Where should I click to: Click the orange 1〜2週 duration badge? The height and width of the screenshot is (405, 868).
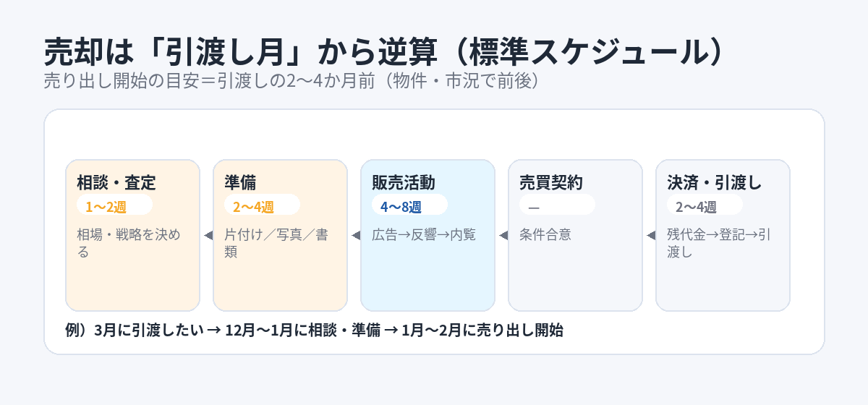pyautogui.click(x=114, y=206)
